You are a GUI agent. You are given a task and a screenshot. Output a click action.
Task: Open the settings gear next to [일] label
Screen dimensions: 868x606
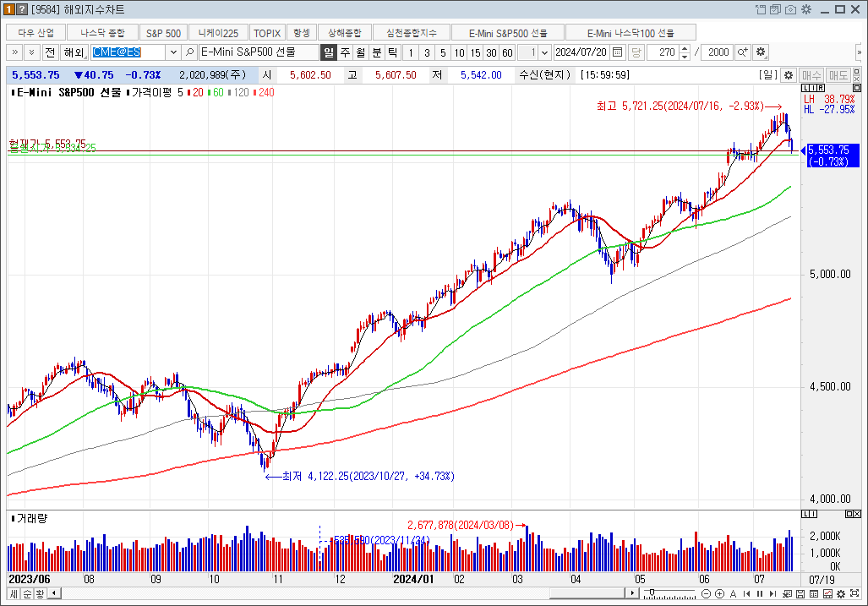[788, 75]
